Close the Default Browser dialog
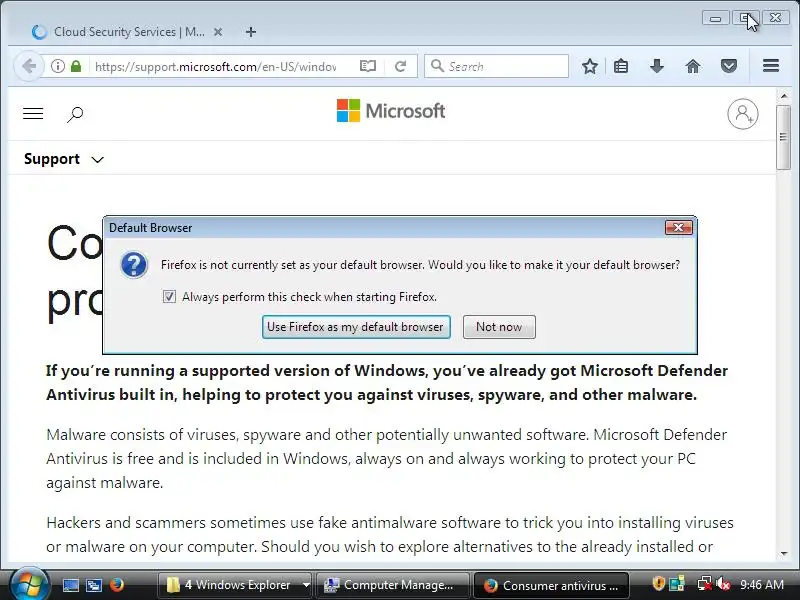 tap(679, 228)
